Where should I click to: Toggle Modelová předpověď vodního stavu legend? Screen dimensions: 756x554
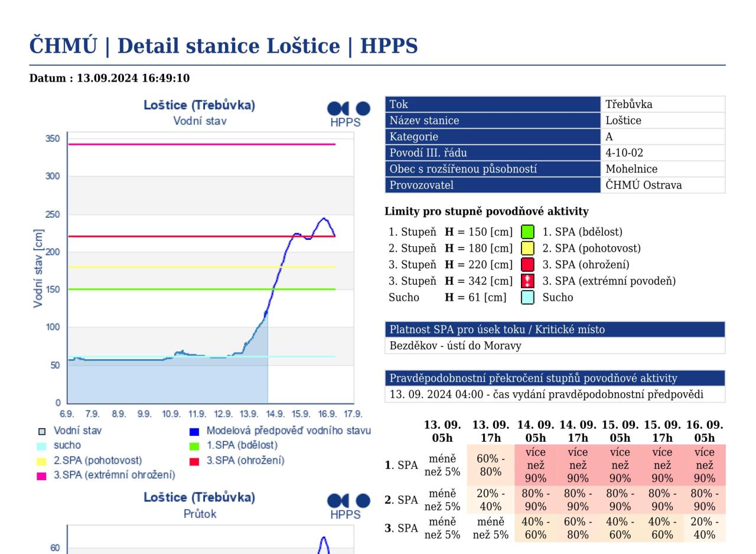194,431
